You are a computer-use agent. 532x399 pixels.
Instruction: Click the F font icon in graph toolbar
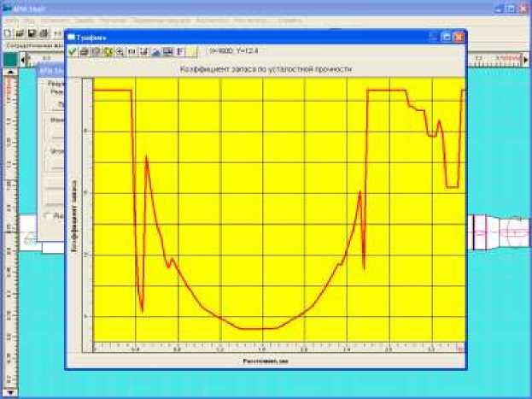[180, 52]
